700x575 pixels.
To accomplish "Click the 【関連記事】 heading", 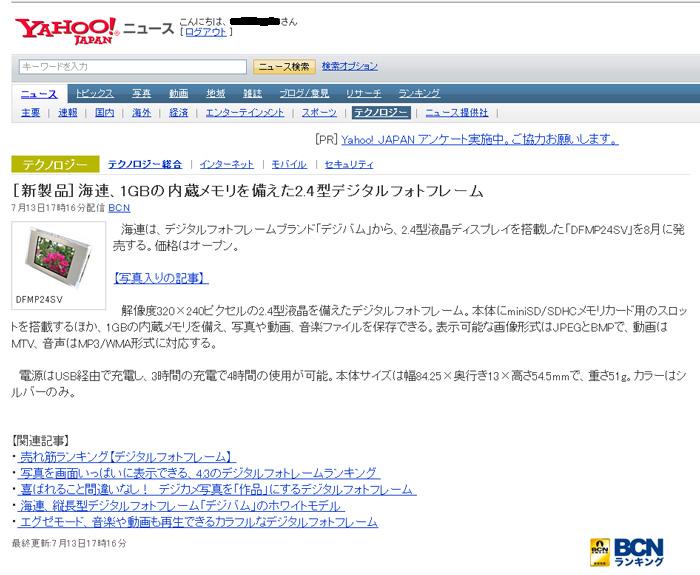I will pos(41,441).
